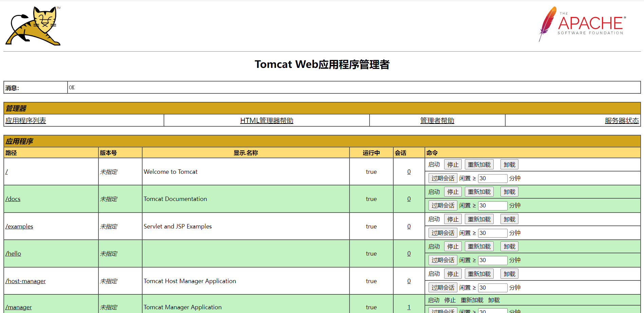The image size is (644, 313).
Task: Open the /manager application
Action: click(18, 307)
